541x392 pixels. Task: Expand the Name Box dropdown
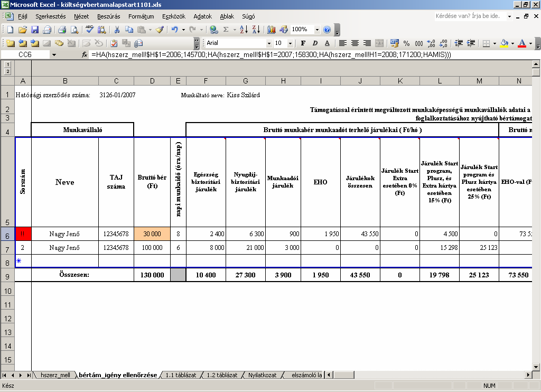54,54
